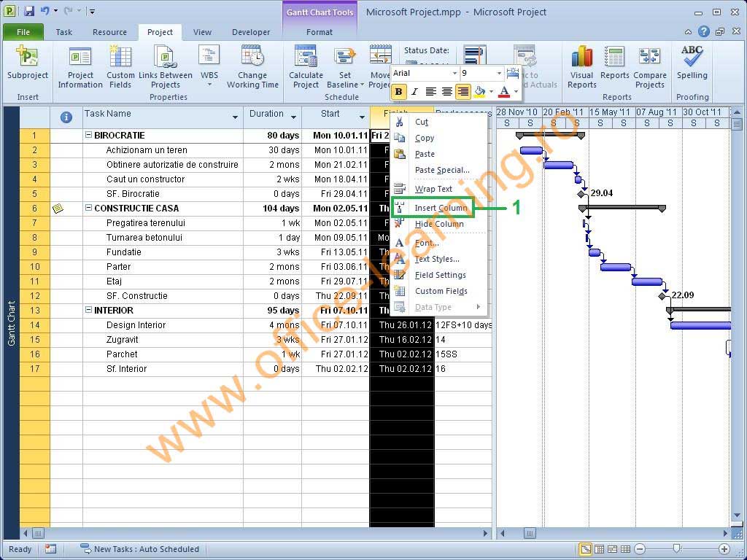Viewport: 747px width, 560px height.
Task: Open the Task Name column filter dropdown
Action: [236, 117]
